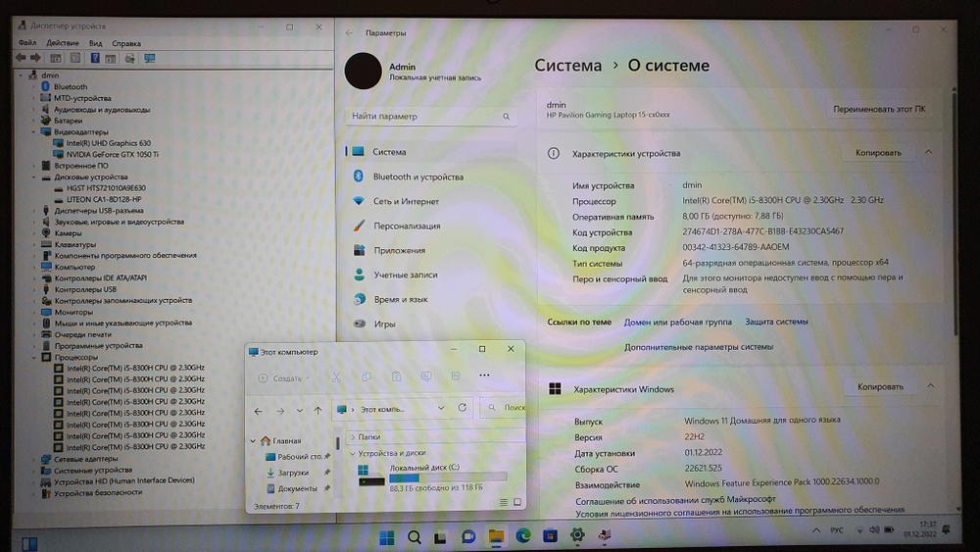Open the address bar dropdown in File Explorer
This screenshot has height=552, width=980.
pyautogui.click(x=441, y=408)
